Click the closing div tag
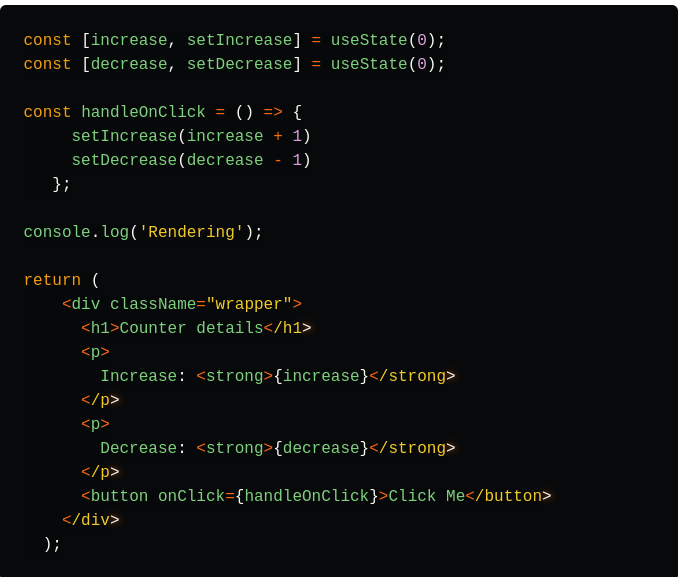The image size is (687, 577). [x=91, y=520]
